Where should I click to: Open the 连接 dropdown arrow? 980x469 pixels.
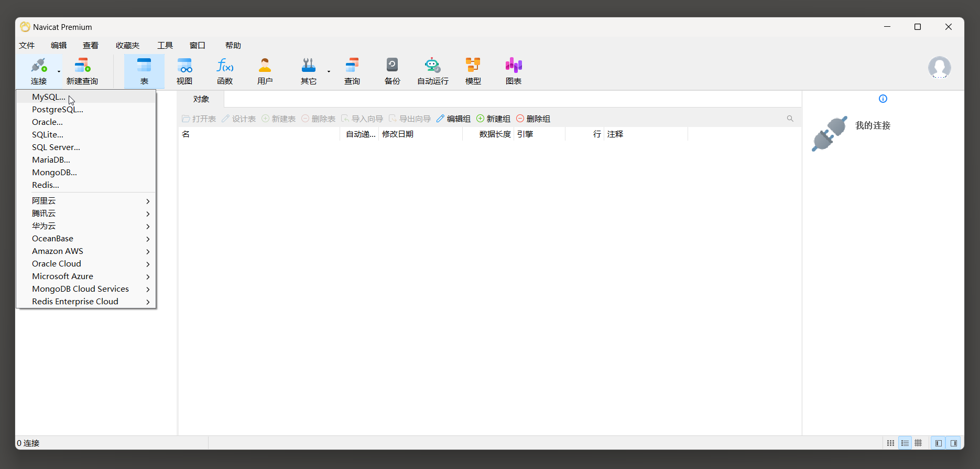tap(59, 71)
